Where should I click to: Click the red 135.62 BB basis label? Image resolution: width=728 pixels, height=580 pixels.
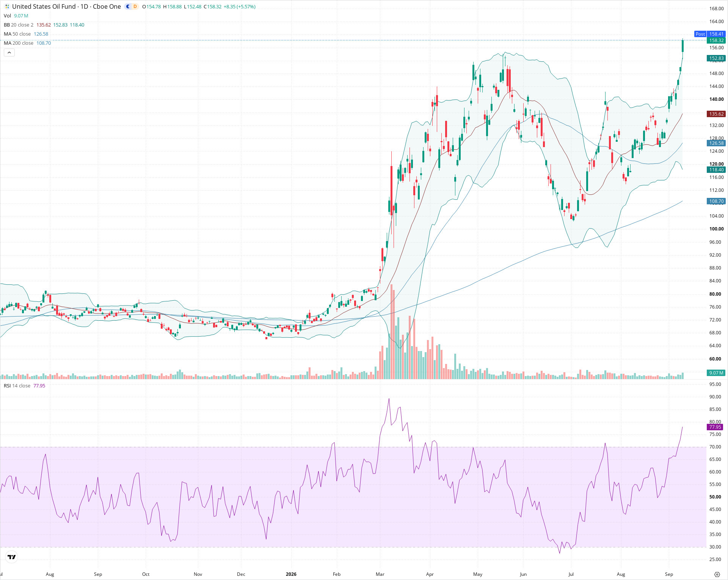click(716, 114)
